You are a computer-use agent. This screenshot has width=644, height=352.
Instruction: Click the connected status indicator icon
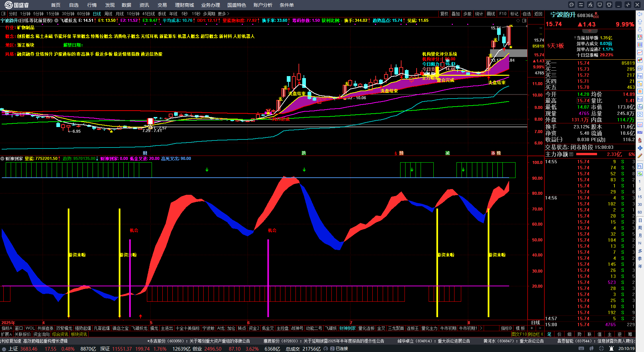tap(332, 349)
